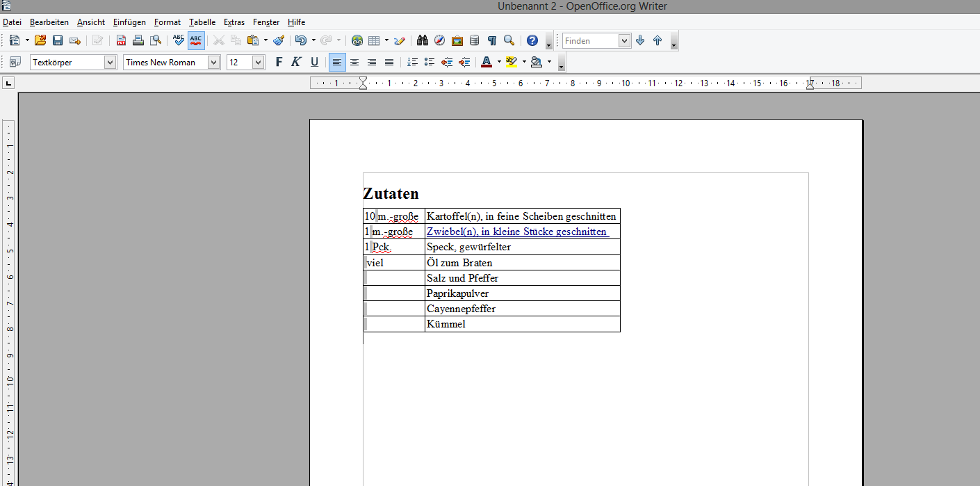980x486 pixels.
Task: Click the Save document icon
Action: coord(58,41)
